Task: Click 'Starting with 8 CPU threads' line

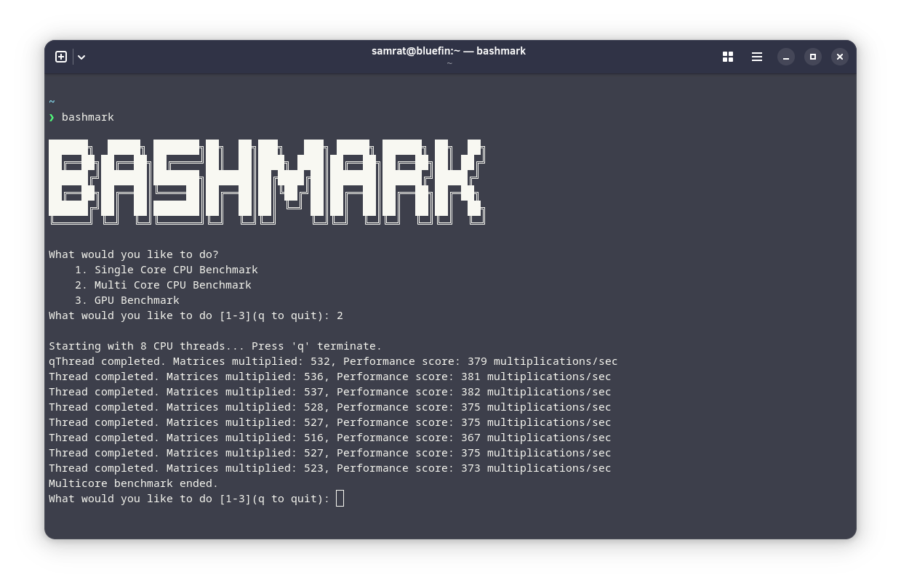Action: click(x=215, y=346)
